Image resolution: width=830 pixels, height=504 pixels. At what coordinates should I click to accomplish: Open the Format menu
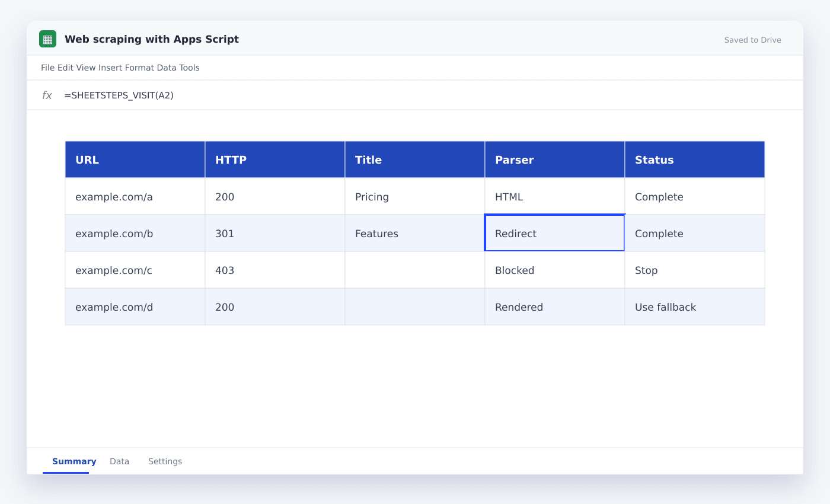pos(139,68)
